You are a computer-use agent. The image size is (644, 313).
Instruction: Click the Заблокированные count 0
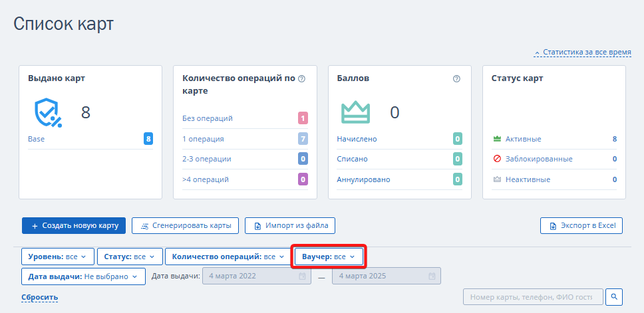point(615,159)
